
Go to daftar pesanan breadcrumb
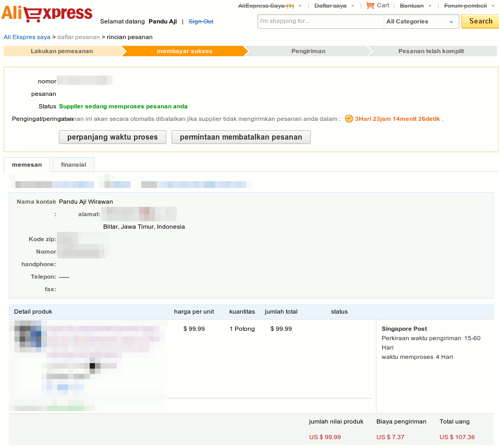[79, 37]
